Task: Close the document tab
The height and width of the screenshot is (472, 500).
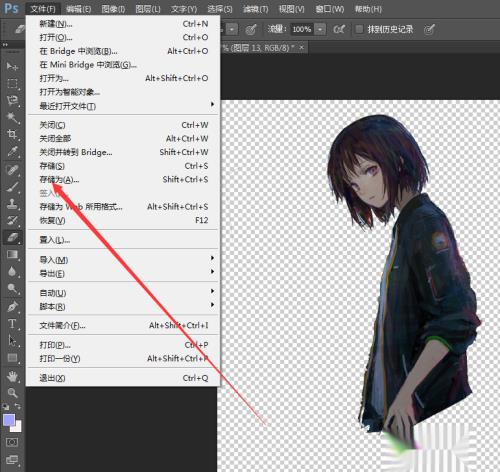Action: 302,47
